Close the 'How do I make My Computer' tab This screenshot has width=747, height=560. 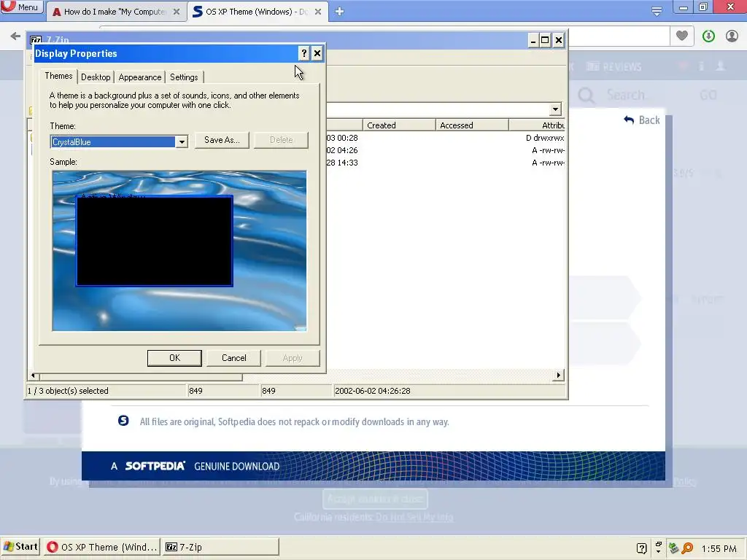177,12
